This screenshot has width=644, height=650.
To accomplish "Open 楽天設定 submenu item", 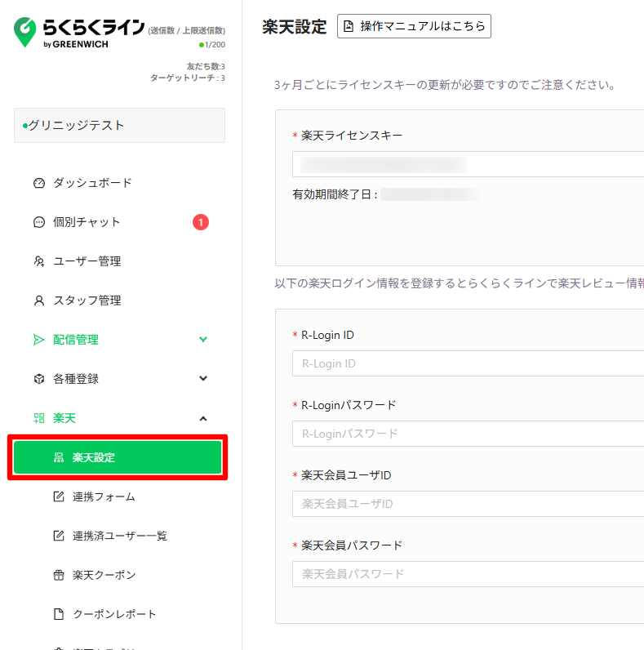I will [118, 457].
